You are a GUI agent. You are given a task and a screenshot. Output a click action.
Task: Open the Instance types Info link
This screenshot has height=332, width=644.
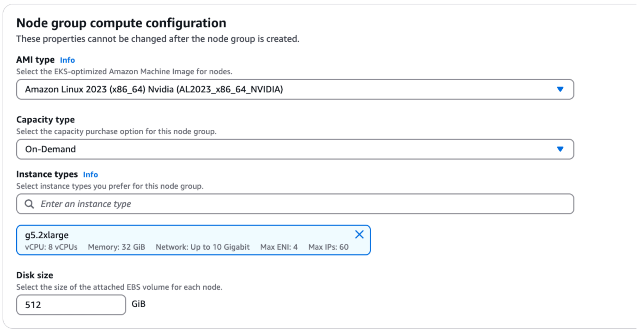click(90, 174)
